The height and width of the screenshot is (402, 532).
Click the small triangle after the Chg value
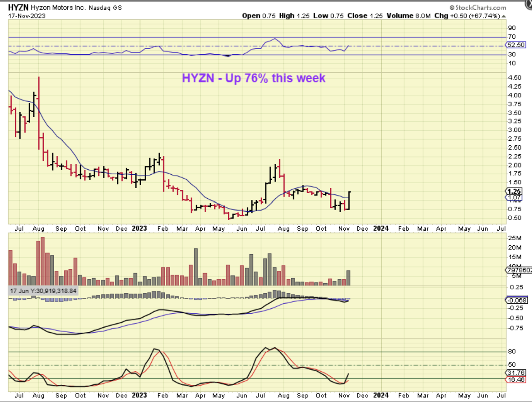(504, 16)
